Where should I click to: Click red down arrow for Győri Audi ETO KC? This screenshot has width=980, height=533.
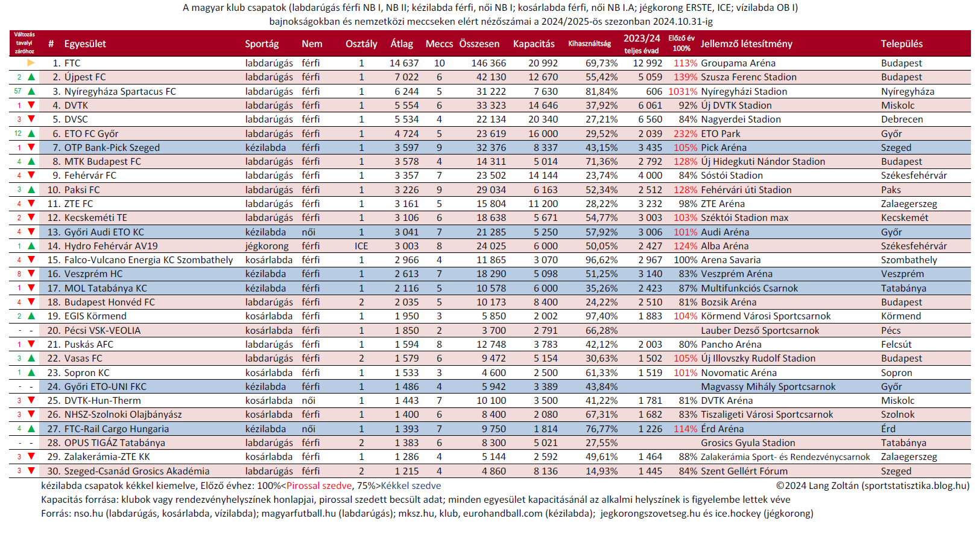(x=31, y=232)
